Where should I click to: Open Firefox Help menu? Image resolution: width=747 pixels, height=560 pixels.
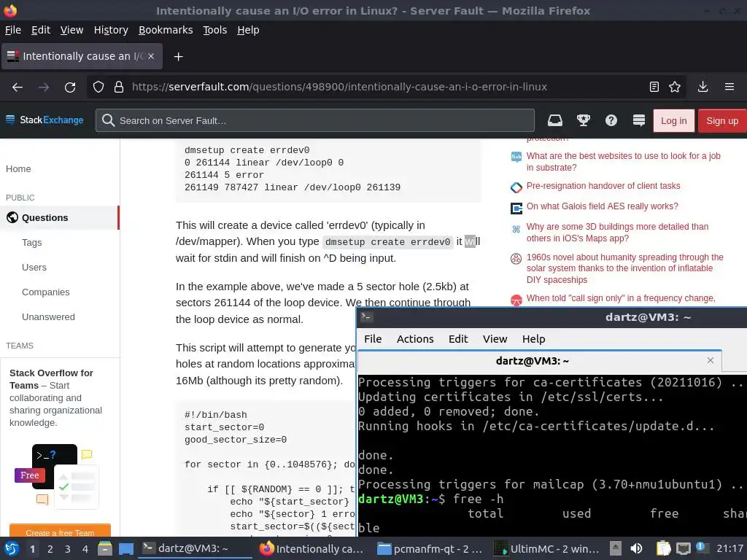pyautogui.click(x=248, y=30)
